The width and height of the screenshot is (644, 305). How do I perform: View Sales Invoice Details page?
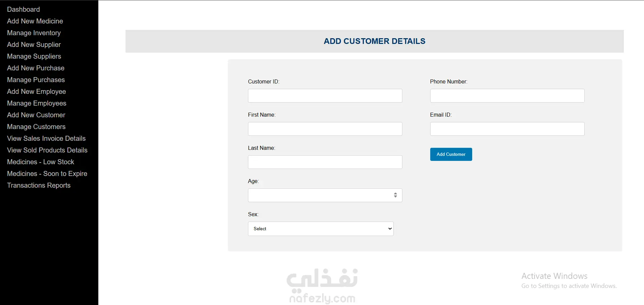coord(46,138)
